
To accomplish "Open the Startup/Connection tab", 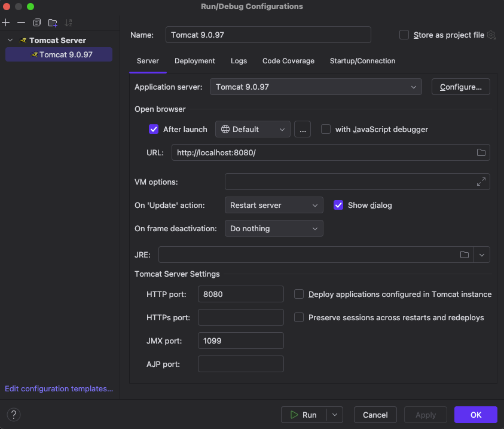I will tap(362, 61).
